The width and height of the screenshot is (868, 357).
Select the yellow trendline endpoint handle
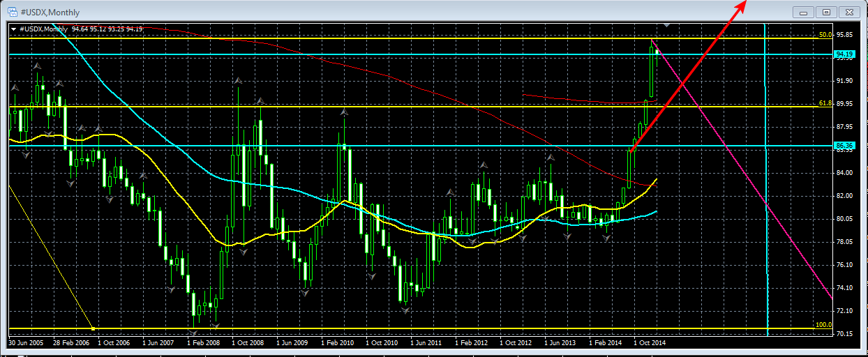pos(93,328)
